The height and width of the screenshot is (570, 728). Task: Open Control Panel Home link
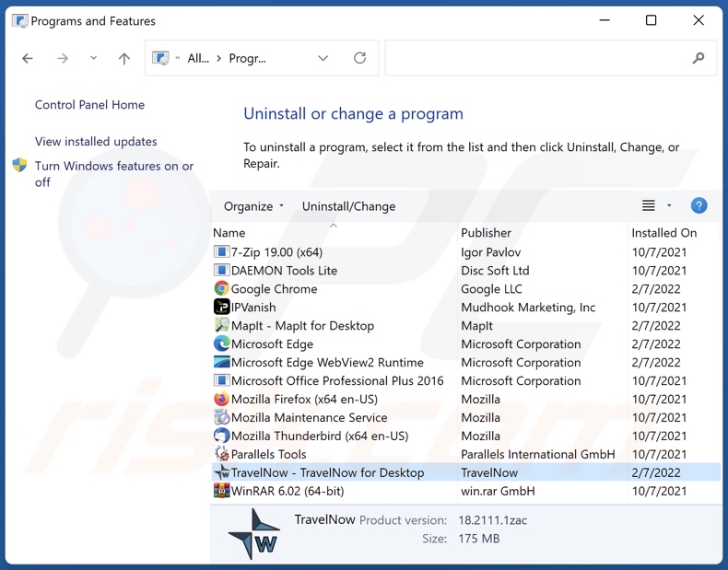[x=89, y=105]
